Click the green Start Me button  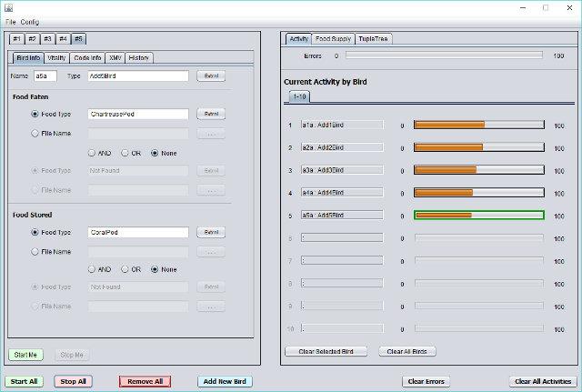coord(25,355)
